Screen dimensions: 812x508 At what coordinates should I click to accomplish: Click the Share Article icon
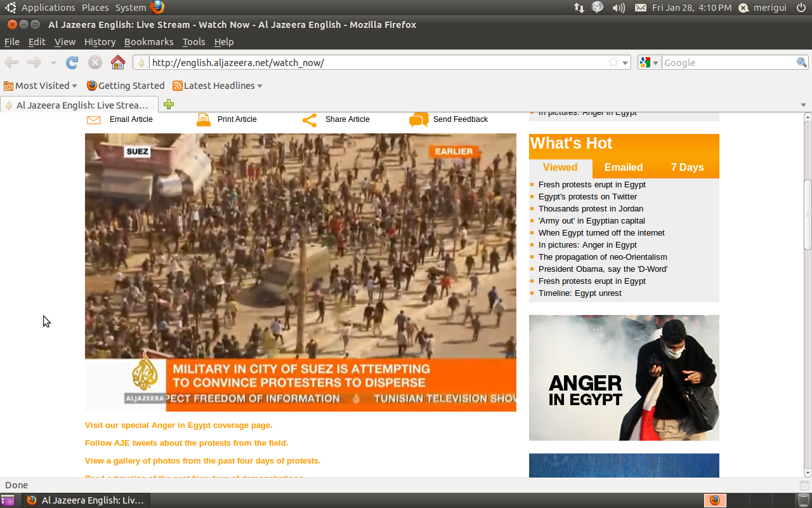tap(310, 120)
